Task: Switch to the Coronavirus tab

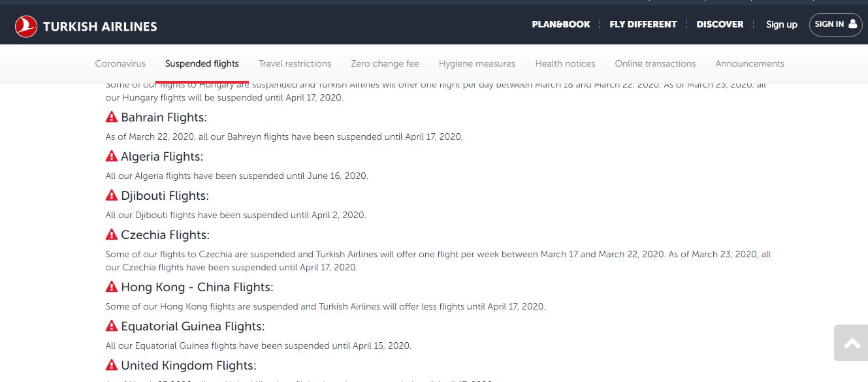Action: (120, 63)
